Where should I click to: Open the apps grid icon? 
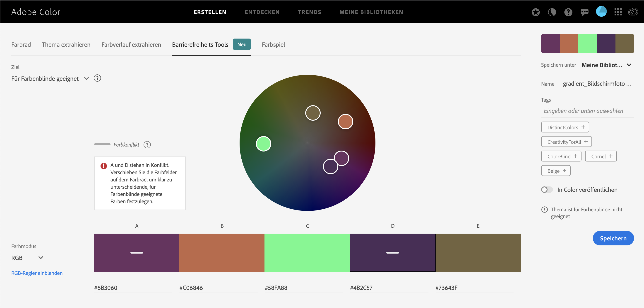point(618,12)
